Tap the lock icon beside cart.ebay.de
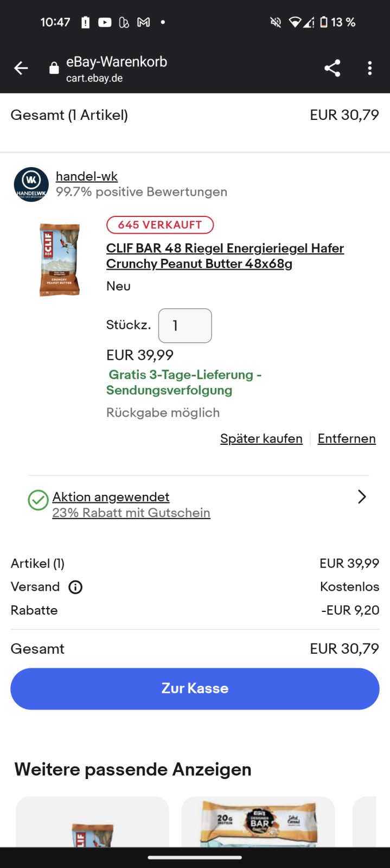Image resolution: width=390 pixels, height=868 pixels. click(54, 68)
